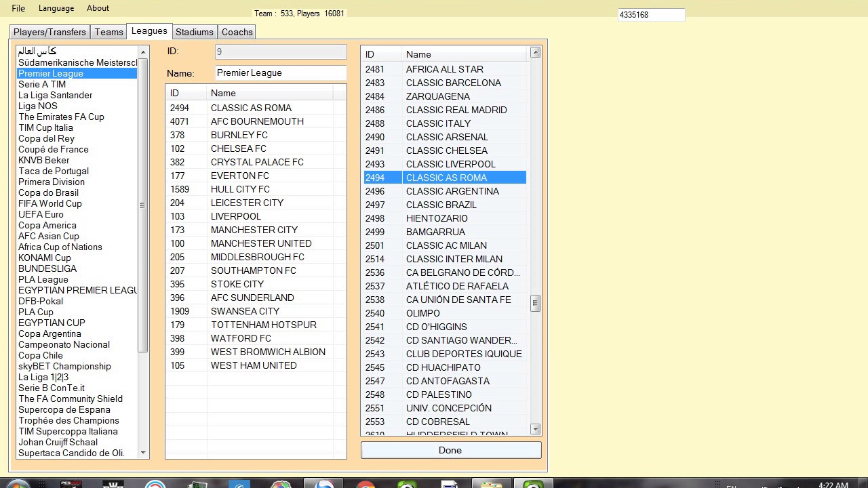868x488 pixels.
Task: Click the Done button
Action: tap(451, 450)
